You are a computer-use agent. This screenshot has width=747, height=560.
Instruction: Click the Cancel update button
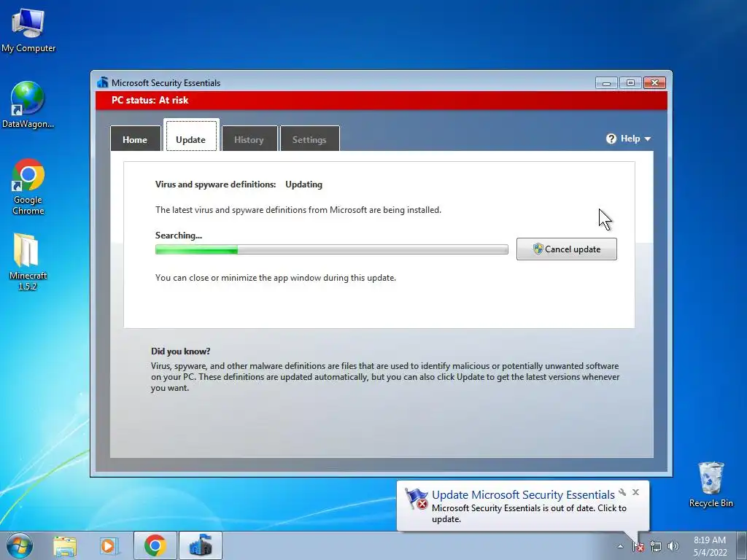pos(566,249)
